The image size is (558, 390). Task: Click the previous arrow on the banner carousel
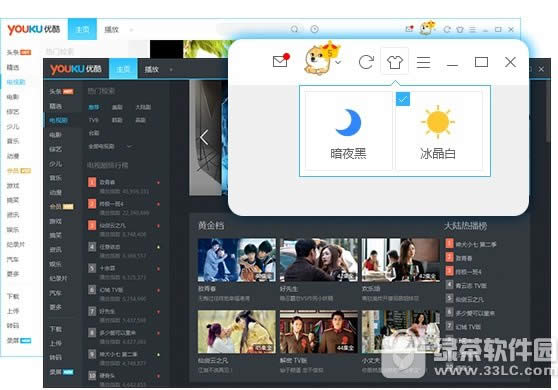pos(204,137)
